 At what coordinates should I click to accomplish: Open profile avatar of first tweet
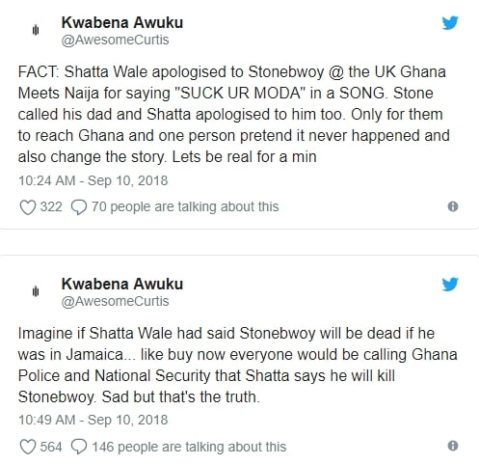pyautogui.click(x=36, y=30)
